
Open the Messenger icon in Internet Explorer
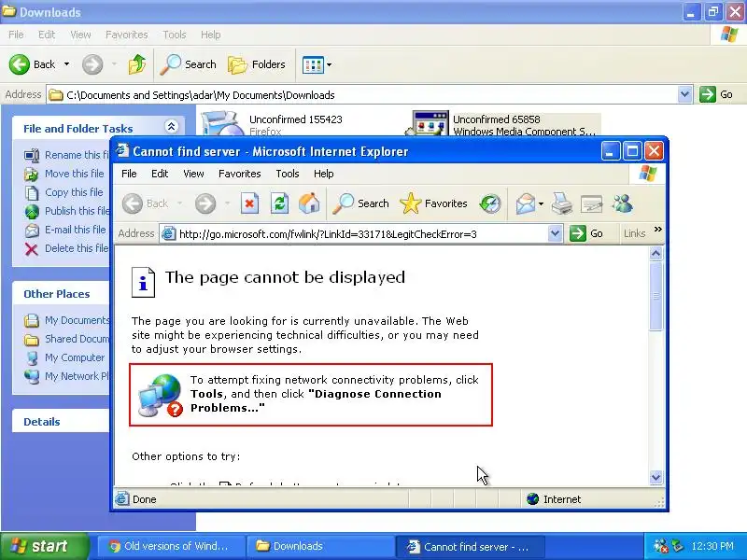[x=623, y=203]
